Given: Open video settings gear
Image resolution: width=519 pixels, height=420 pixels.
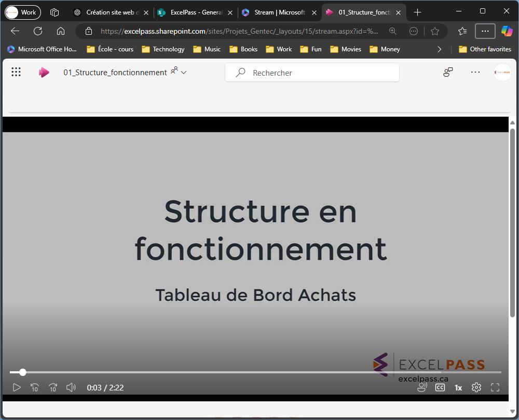Looking at the screenshot, I should click(x=476, y=387).
